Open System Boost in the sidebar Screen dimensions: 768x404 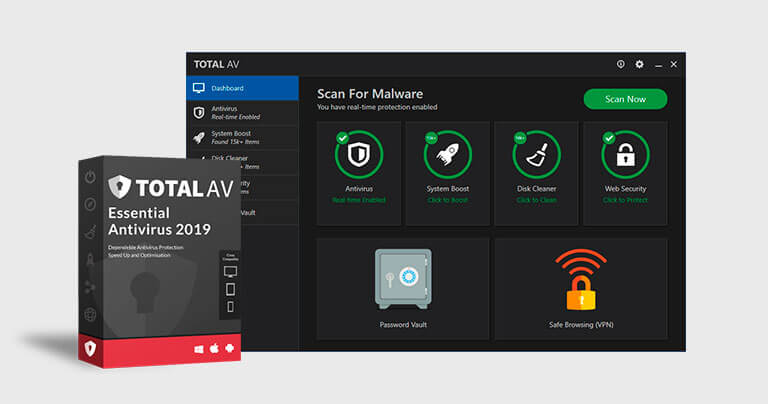click(x=242, y=138)
